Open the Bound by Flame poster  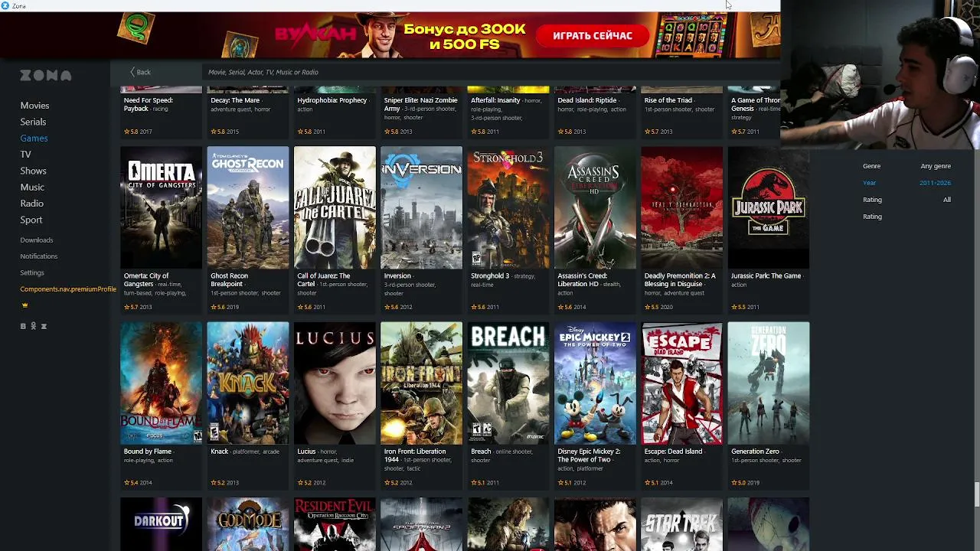pyautogui.click(x=161, y=383)
